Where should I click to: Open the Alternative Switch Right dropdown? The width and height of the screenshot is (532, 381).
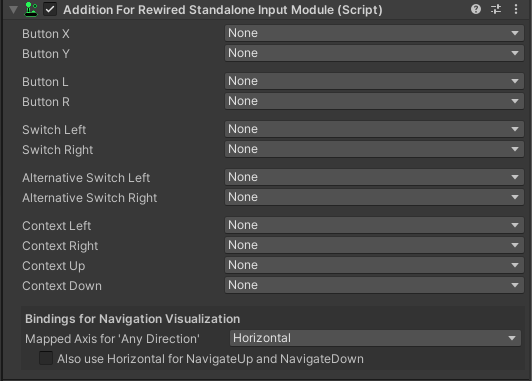click(x=374, y=197)
